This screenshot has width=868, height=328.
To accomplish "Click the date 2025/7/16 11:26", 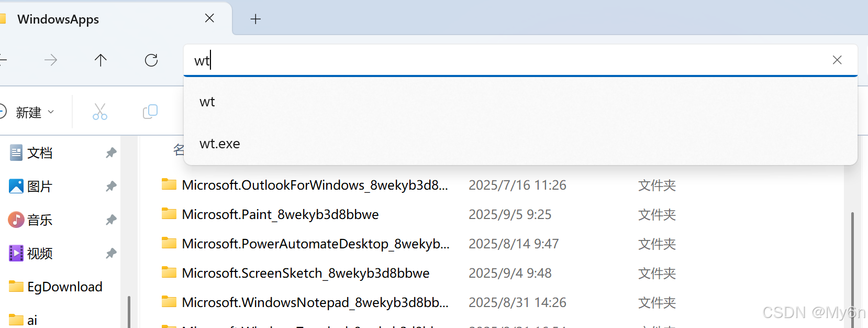I will 517,185.
